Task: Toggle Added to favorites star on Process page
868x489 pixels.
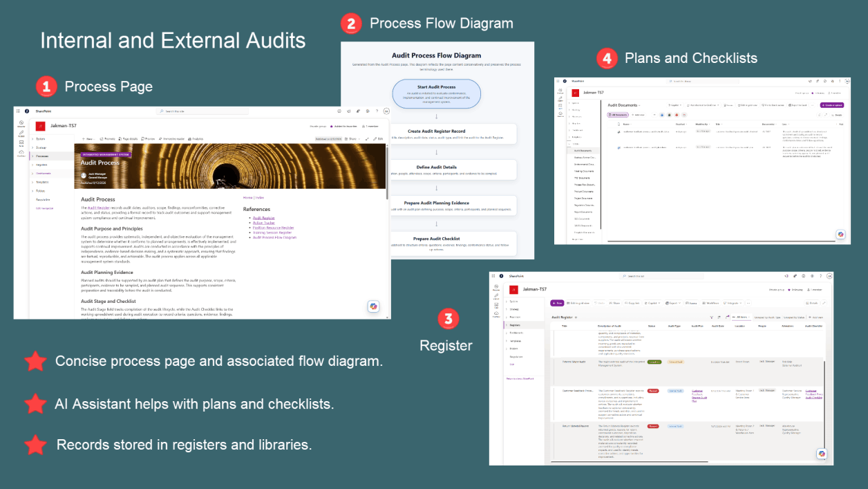Action: point(331,126)
